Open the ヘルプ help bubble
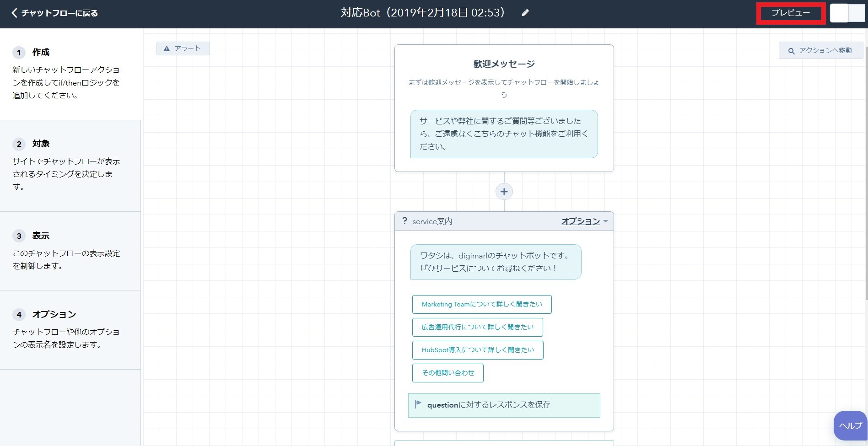868x446 pixels. [850, 425]
